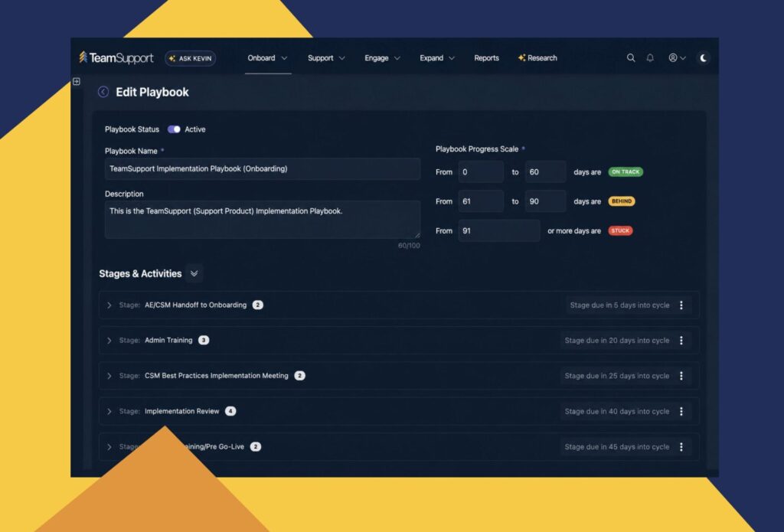This screenshot has height=532, width=784.
Task: Click the CSM Best Practices count badge
Action: tap(299, 376)
